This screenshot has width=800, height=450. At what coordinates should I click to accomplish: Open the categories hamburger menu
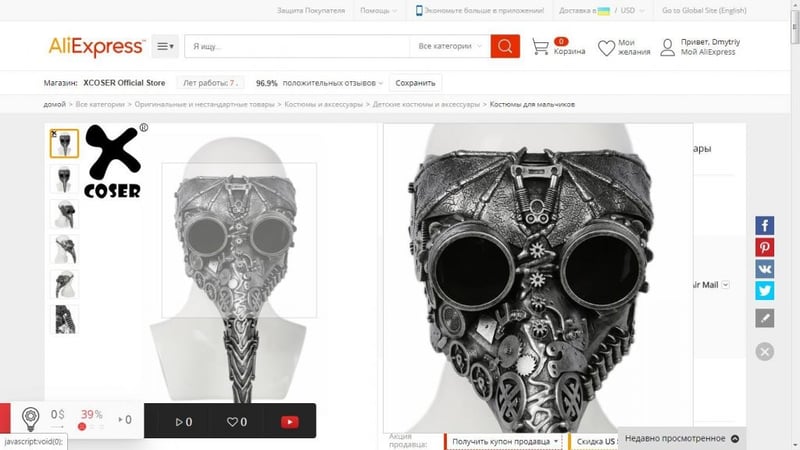coord(165,47)
